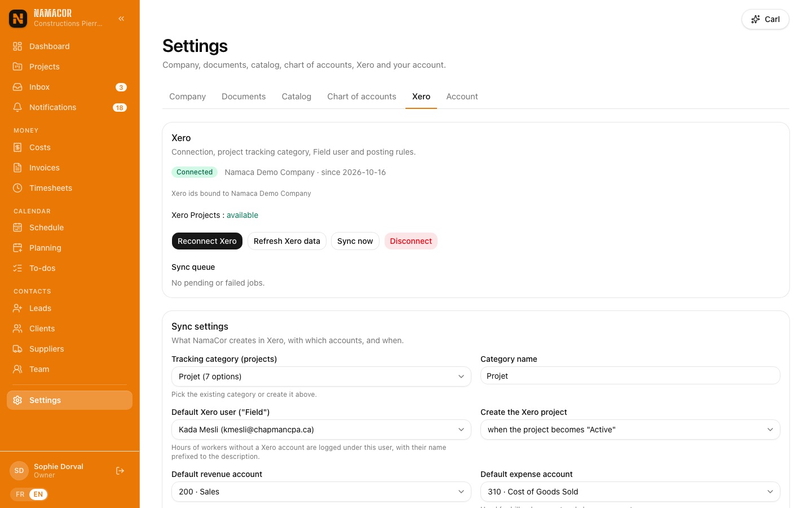812x508 pixels.
Task: Expand the Tracking category (projects) dropdown
Action: point(321,376)
